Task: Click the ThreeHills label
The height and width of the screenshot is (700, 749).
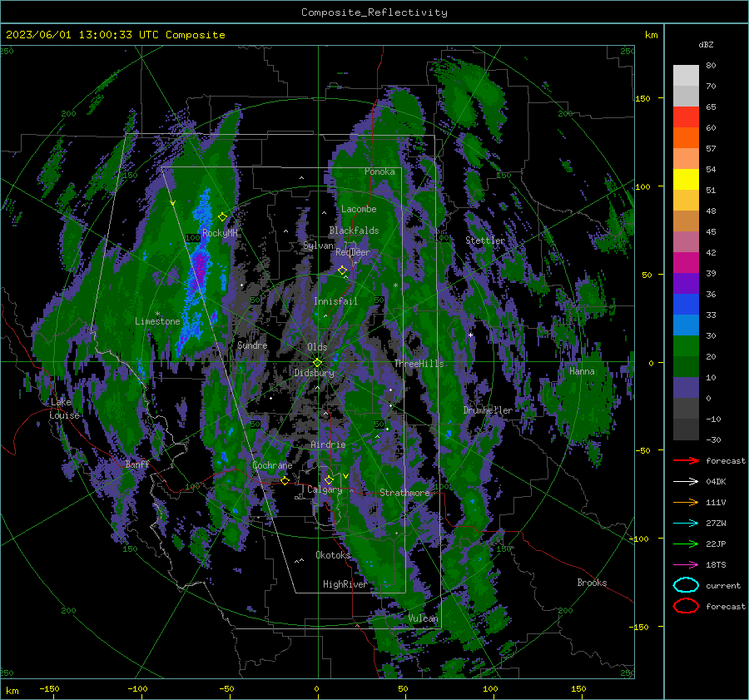Action: coord(419,364)
